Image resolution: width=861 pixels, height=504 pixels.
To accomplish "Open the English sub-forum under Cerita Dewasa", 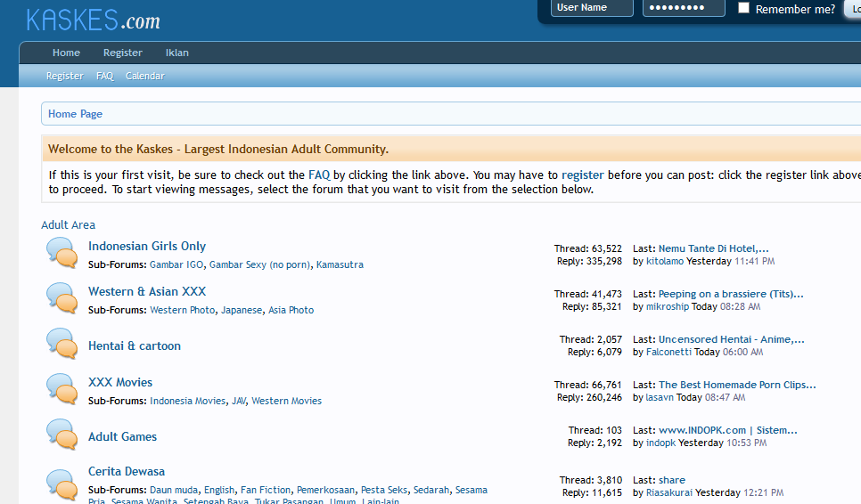I will click(219, 490).
